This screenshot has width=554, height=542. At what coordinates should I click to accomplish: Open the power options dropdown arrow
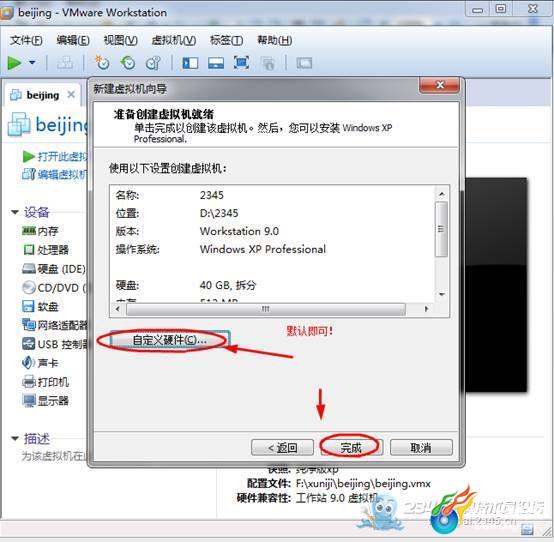coord(32,63)
